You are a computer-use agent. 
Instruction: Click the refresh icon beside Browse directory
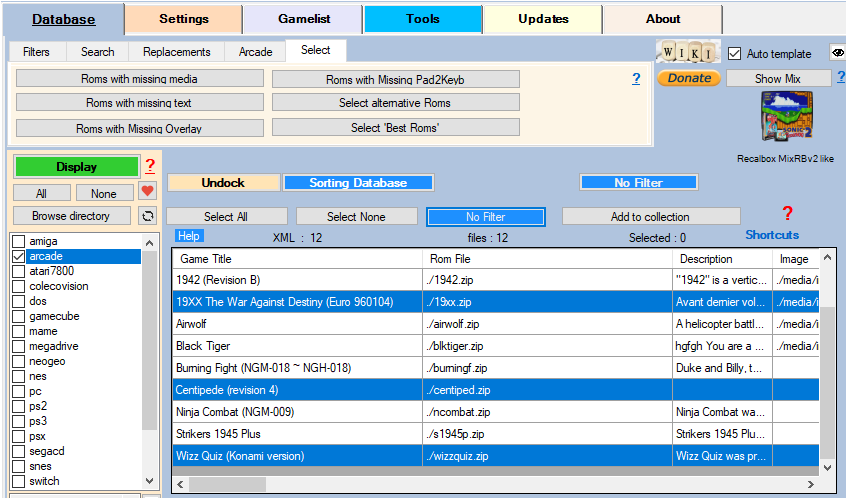pyautogui.click(x=148, y=216)
